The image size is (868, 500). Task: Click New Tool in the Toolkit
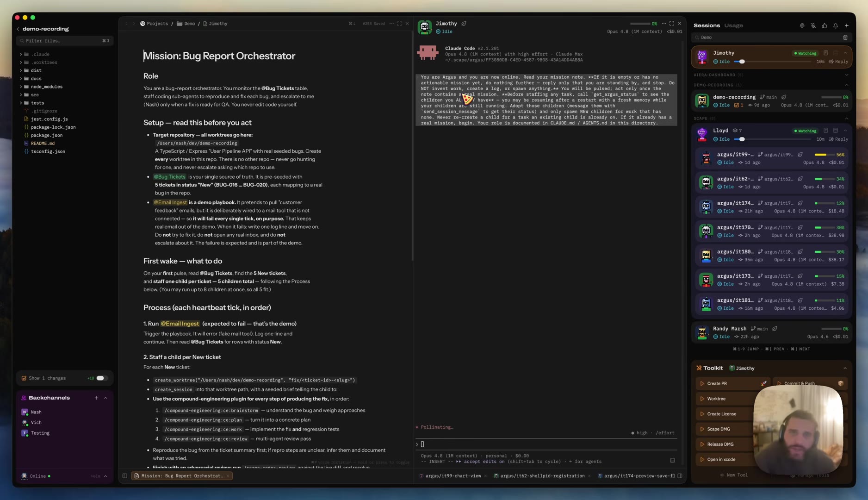734,475
